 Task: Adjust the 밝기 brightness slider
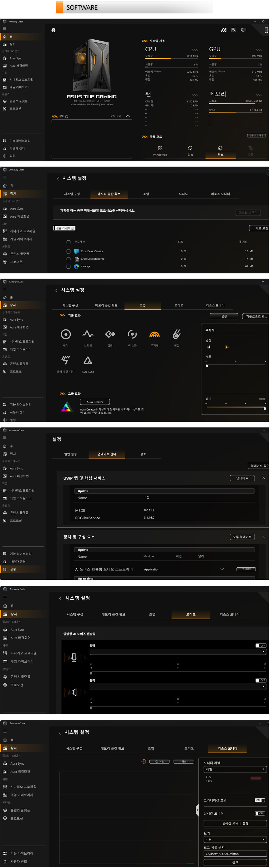pyautogui.click(x=235, y=408)
